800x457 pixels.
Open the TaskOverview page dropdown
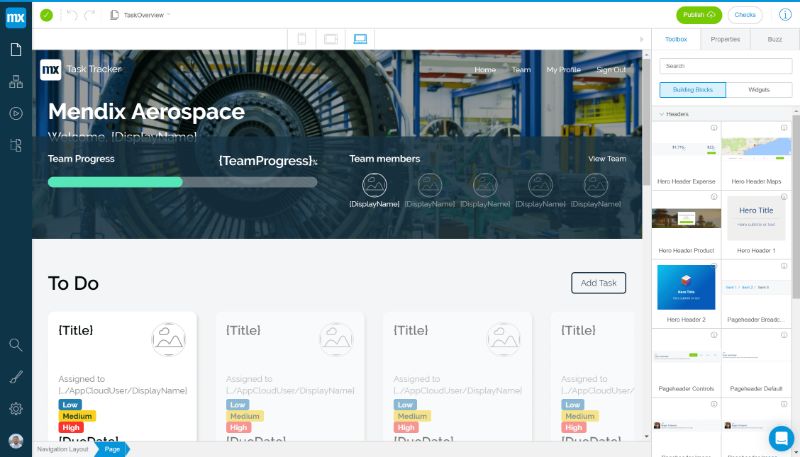(141, 15)
